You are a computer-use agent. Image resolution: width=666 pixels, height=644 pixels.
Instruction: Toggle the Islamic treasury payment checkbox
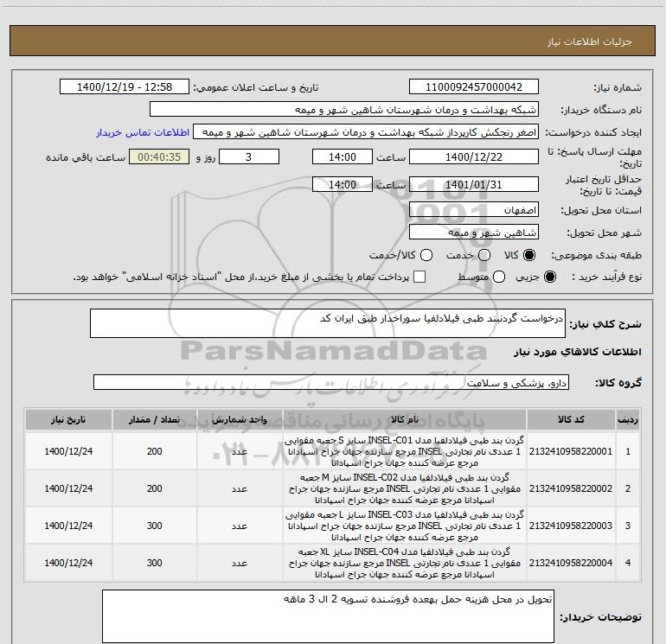tap(419, 277)
